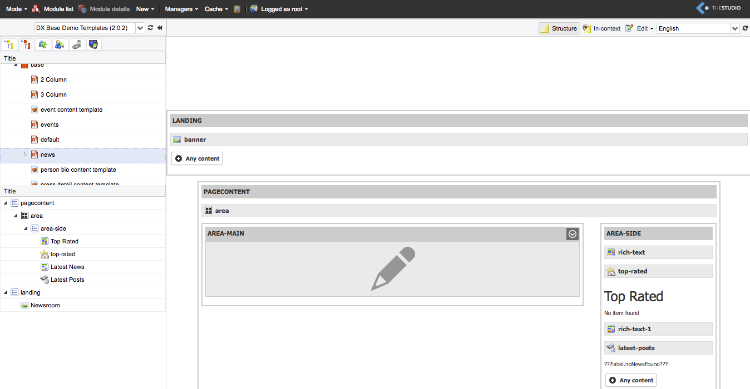This screenshot has width=750, height=389.
Task: Add Any content in AREA-SIDE
Action: (631, 380)
